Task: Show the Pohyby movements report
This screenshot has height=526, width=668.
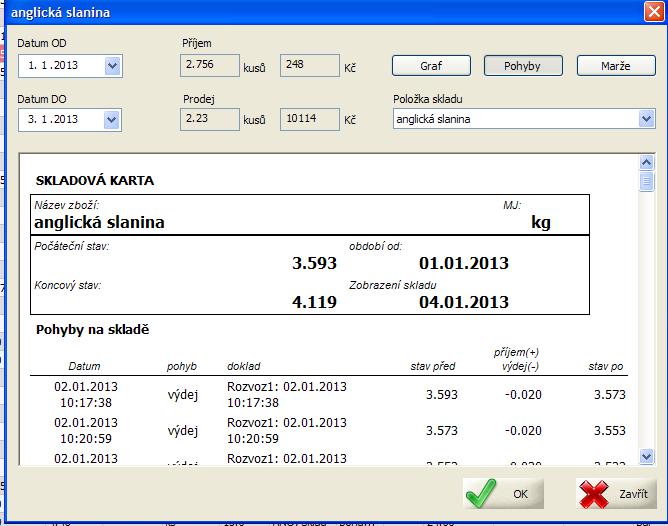Action: (523, 66)
